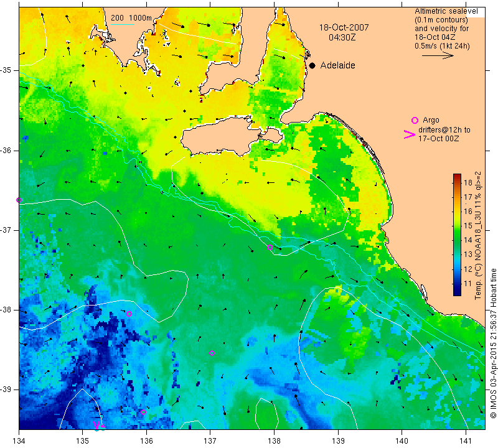Click the Argo float circle on the 134 longitude edge
The height and width of the screenshot is (448, 498).
(x=19, y=200)
